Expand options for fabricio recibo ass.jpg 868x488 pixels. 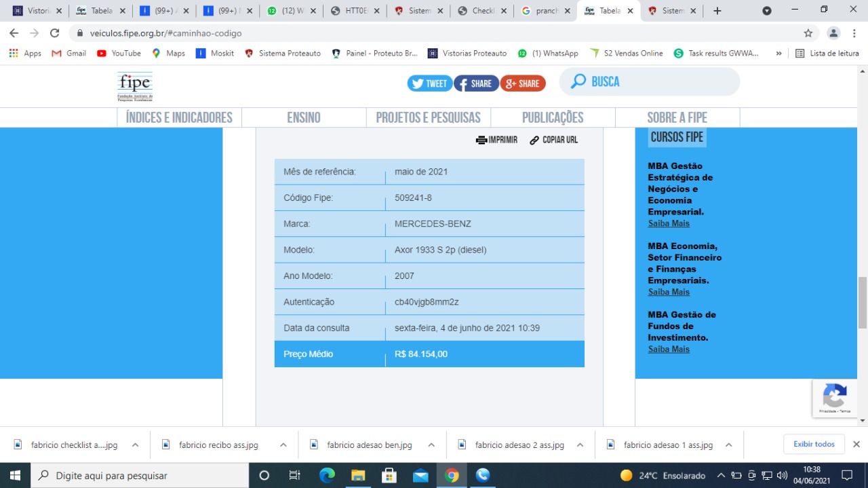(283, 445)
